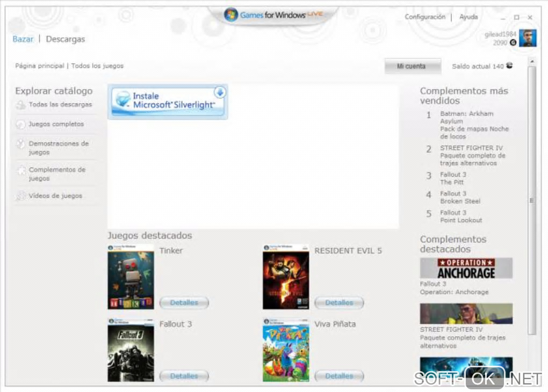Click the RESIDENT EVIL 5 title
The width and height of the screenshot is (548, 392).
(348, 250)
